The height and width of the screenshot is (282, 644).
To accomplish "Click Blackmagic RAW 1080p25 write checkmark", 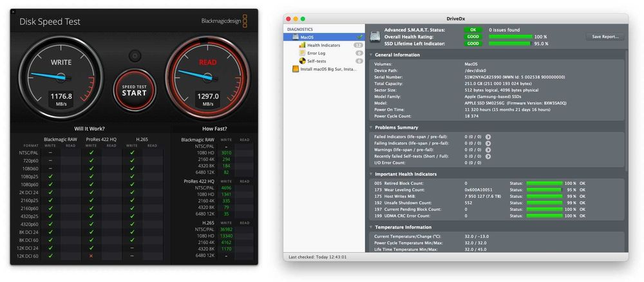I will pyautogui.click(x=50, y=176).
